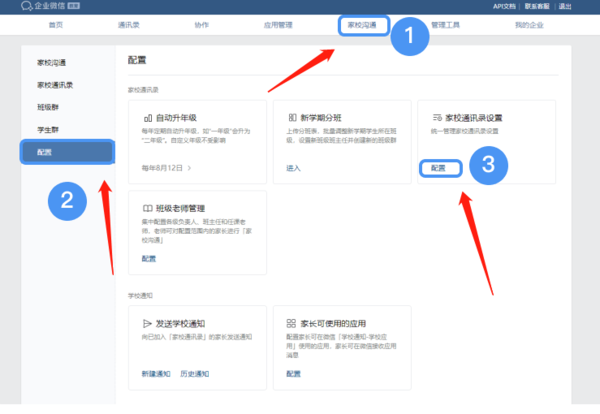Click the 自动升年级 card title
Viewport: 600px width, 414px height.
(176, 118)
